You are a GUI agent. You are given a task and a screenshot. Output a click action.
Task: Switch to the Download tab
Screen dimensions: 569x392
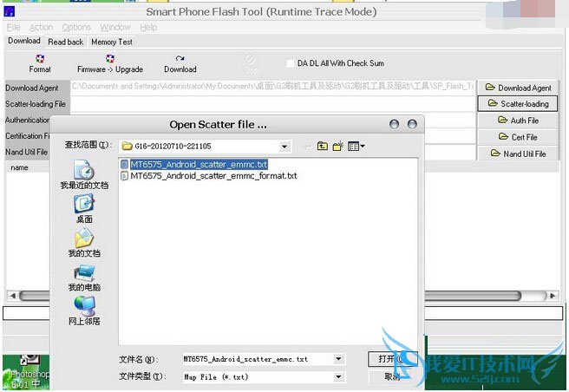[x=24, y=41]
